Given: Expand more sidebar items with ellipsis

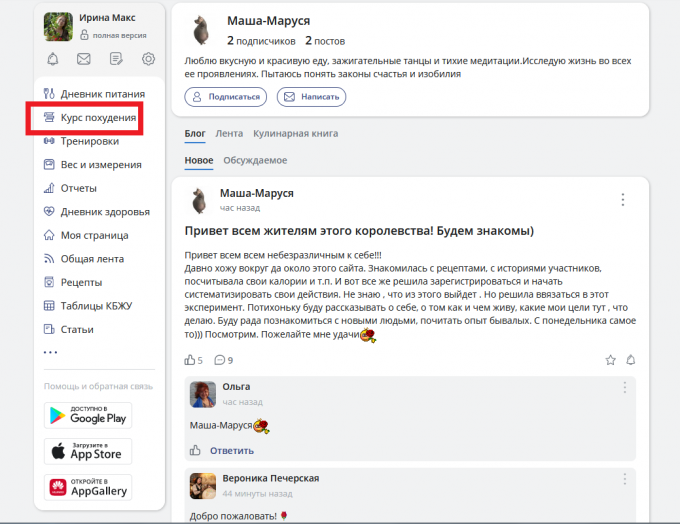Looking at the screenshot, I should tap(51, 353).
